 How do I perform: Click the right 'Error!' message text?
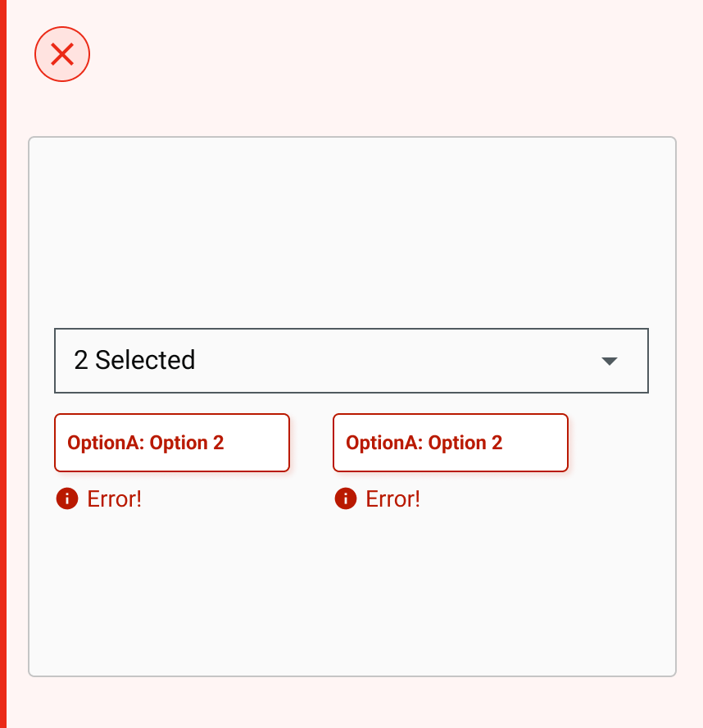[x=393, y=498]
